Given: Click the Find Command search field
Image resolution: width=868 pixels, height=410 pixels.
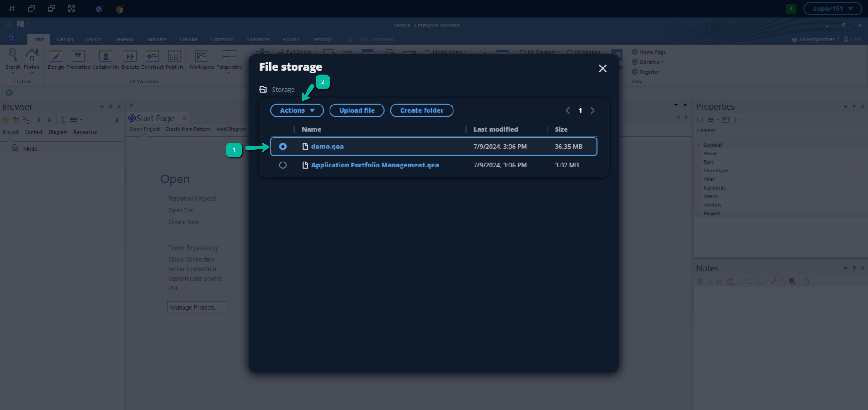Looking at the screenshot, I should tap(377, 39).
